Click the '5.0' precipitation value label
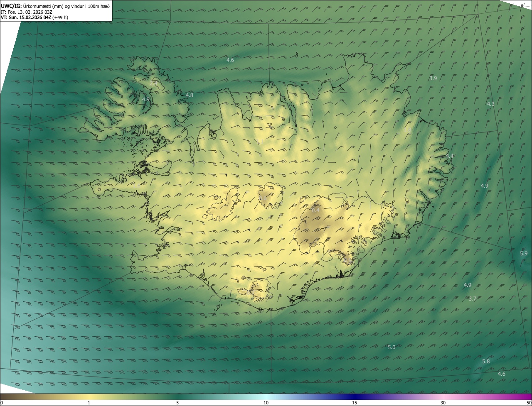This screenshot has height=406, width=532. coord(392,347)
